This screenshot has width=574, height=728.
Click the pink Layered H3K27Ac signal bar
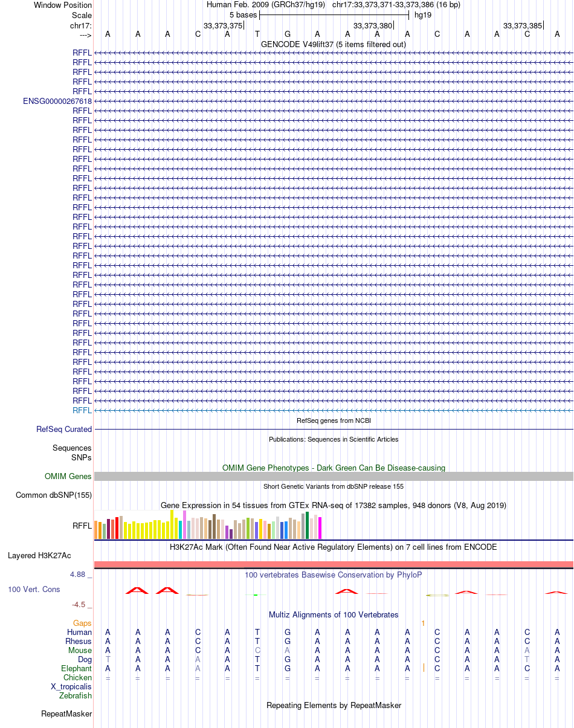(334, 564)
